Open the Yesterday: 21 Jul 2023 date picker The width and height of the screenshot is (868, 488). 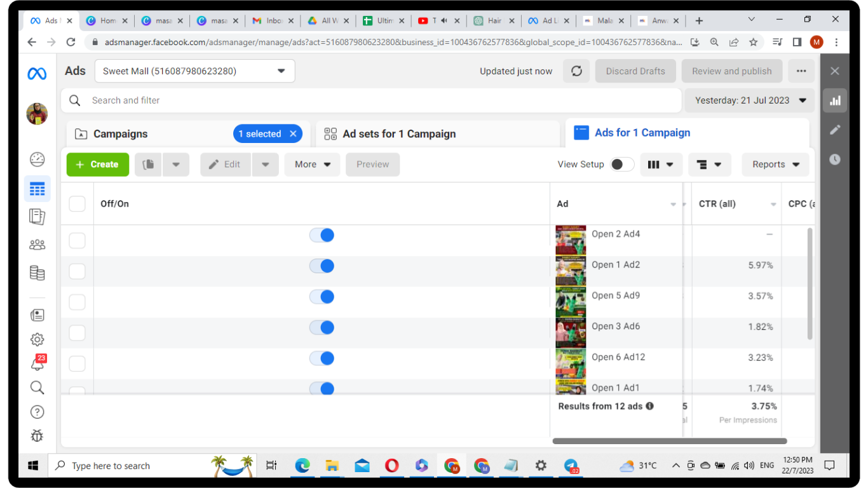click(x=749, y=100)
